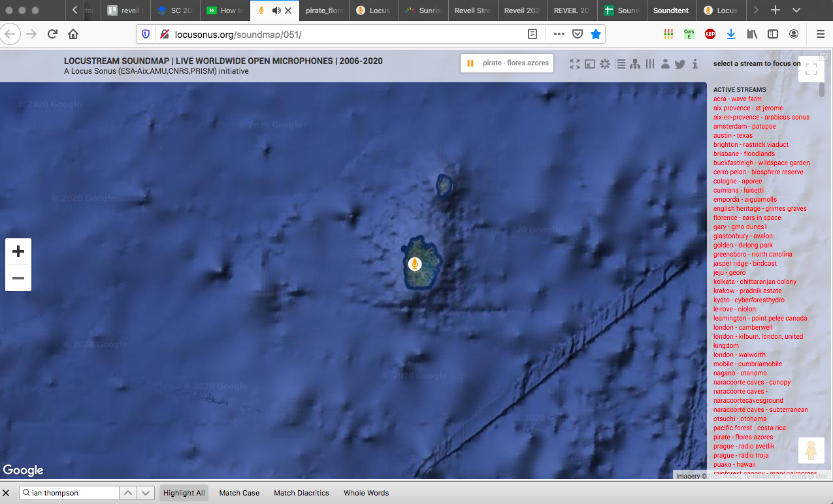
Task: Enable Whole Words search option
Action: tap(366, 493)
